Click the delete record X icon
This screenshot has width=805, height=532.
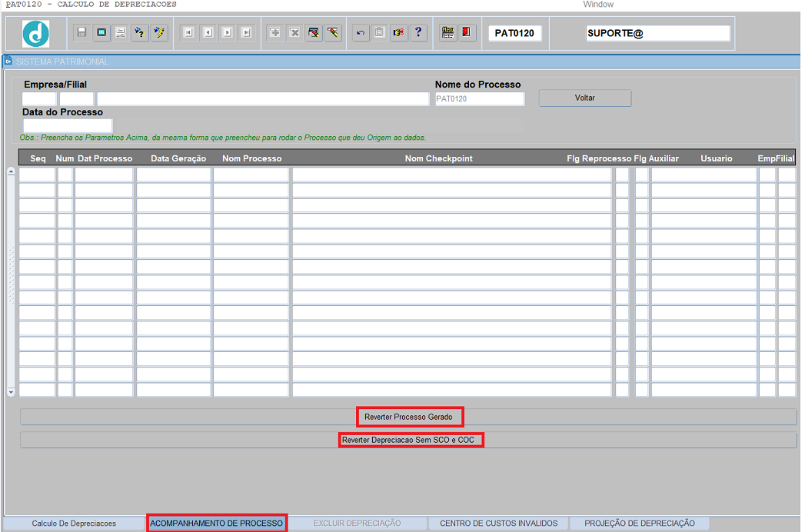(x=294, y=33)
